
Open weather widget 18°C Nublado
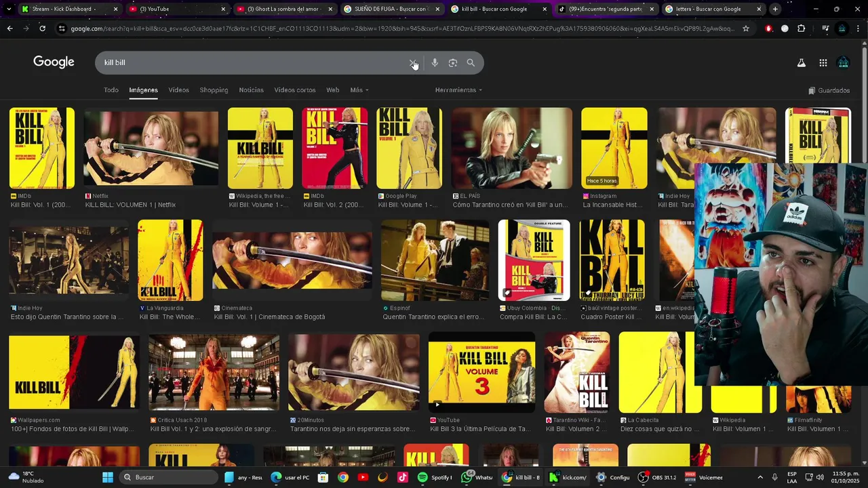[x=27, y=477]
